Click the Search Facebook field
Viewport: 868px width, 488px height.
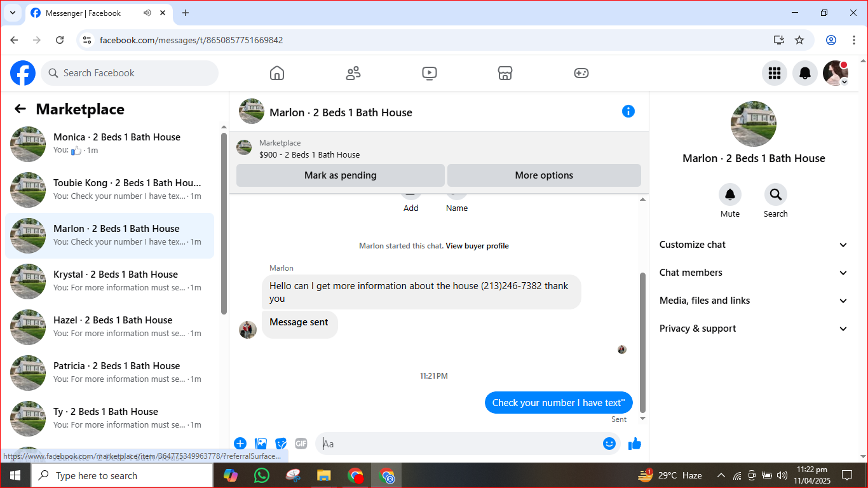click(x=130, y=73)
